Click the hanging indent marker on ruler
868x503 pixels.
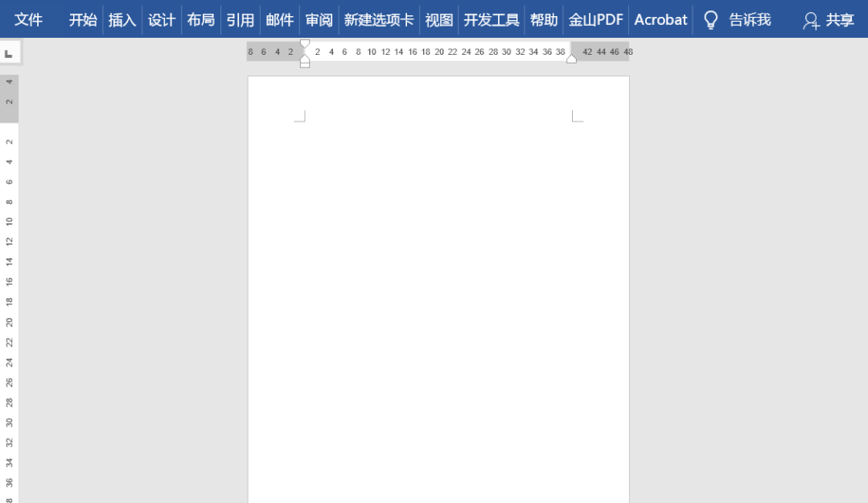304,58
